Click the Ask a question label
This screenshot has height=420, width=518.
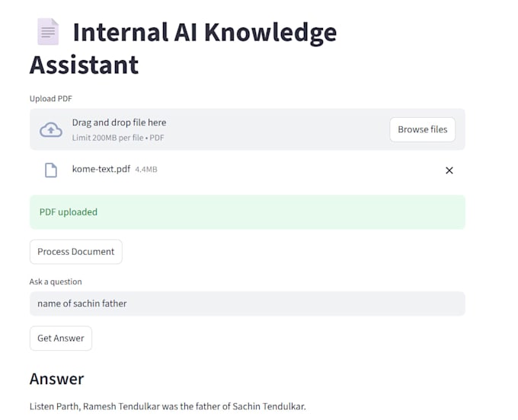pos(56,282)
